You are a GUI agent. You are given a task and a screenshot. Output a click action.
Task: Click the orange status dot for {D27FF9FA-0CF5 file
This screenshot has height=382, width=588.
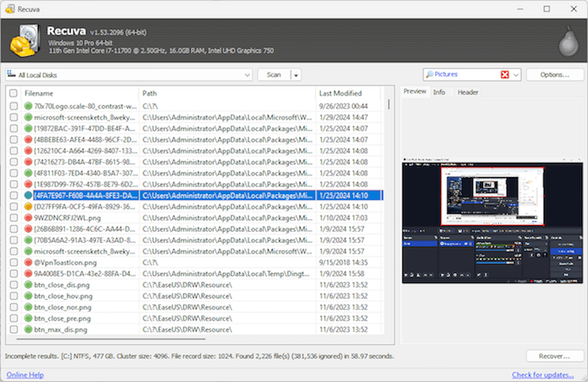(x=28, y=207)
